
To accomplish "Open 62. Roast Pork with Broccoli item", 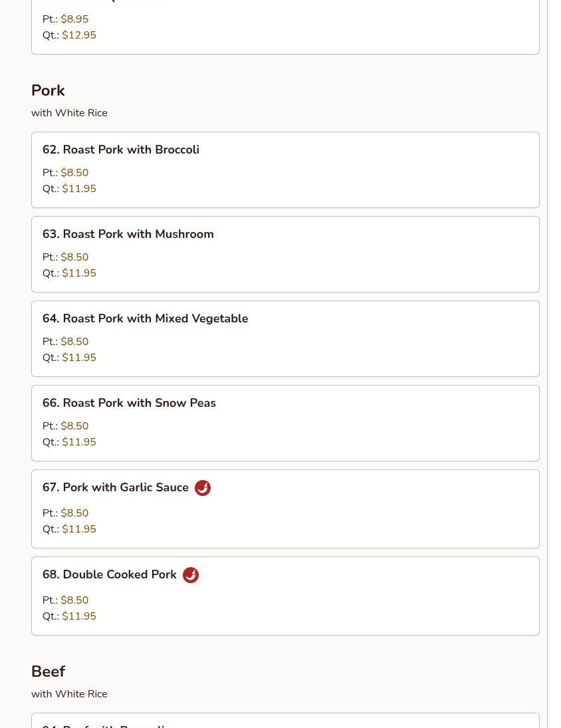I will click(x=121, y=150).
